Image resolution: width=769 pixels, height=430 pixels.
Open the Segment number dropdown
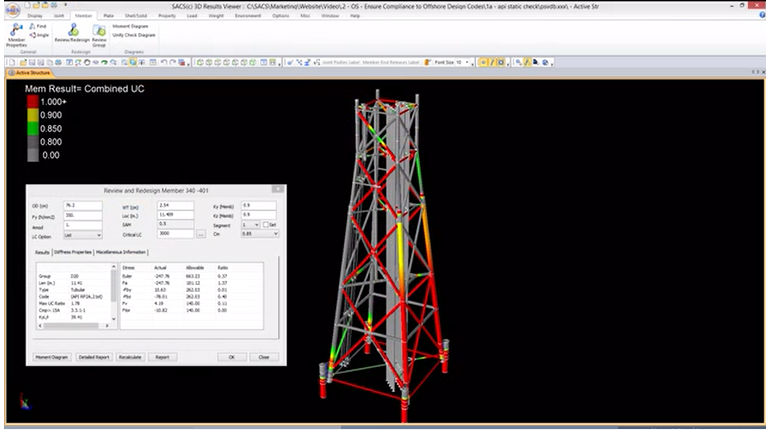254,225
